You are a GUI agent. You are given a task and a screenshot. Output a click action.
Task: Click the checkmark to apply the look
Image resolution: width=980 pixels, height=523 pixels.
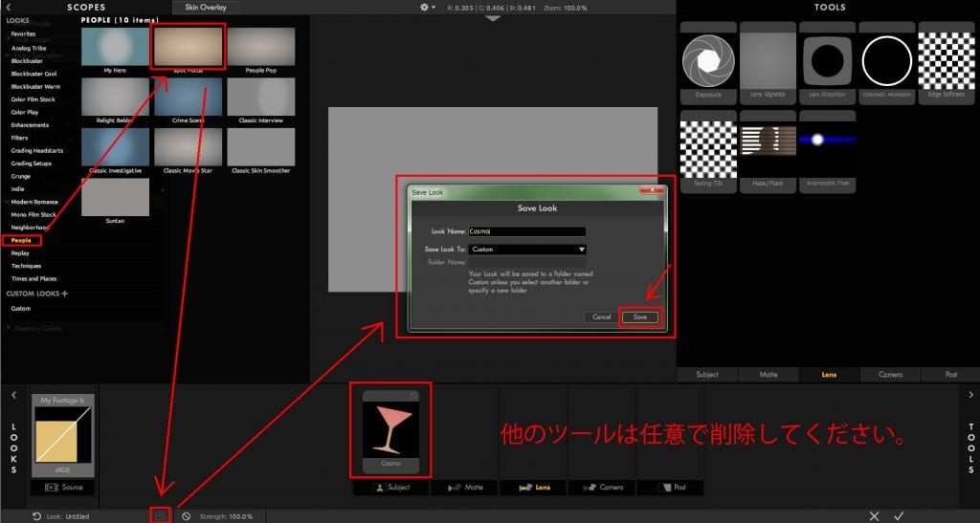(x=899, y=515)
